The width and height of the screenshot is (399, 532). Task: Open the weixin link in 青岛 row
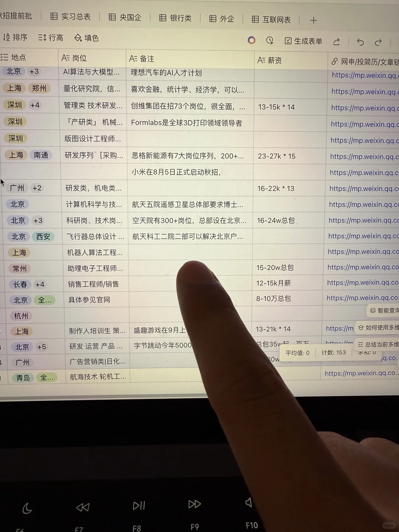pos(362,373)
